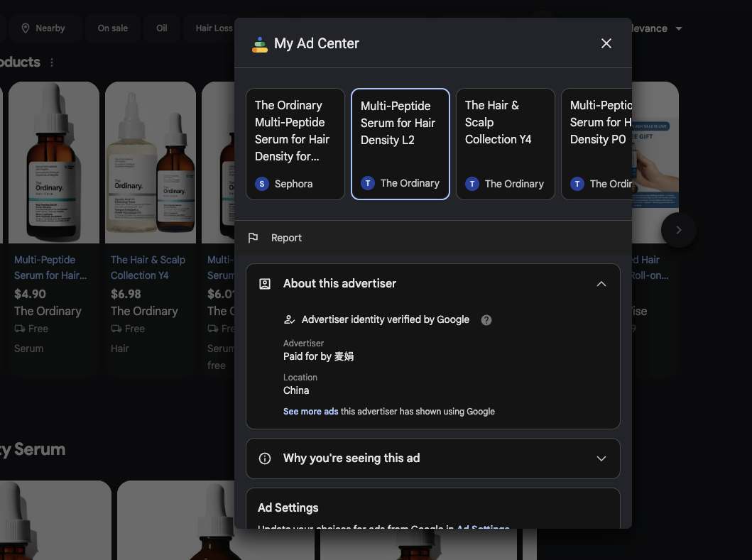
Task: Click the Ad Settings heading
Action: (288, 507)
